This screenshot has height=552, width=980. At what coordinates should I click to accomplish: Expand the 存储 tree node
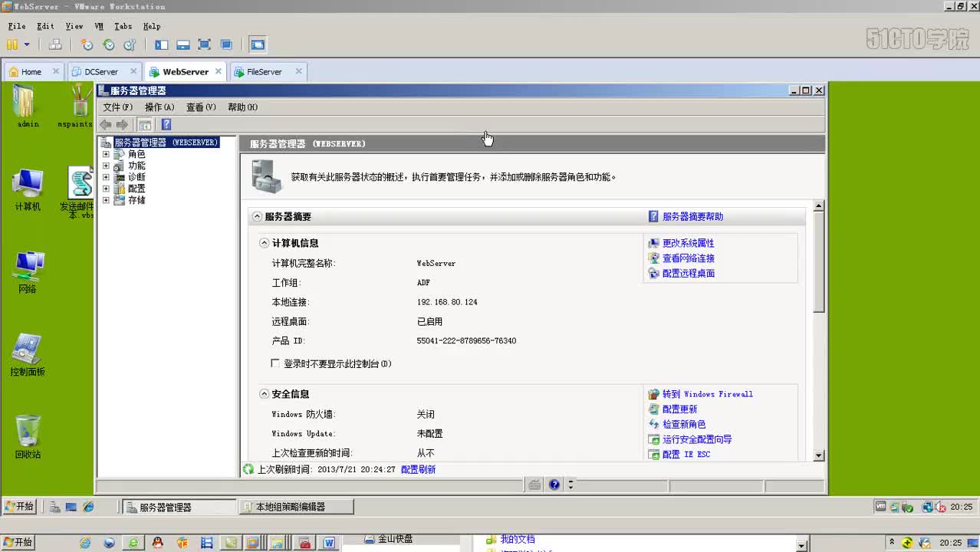106,200
